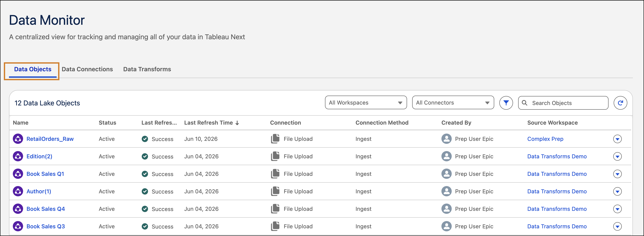
Task: Click success checkmark in Book Sales Q4 row
Action: pyautogui.click(x=145, y=209)
